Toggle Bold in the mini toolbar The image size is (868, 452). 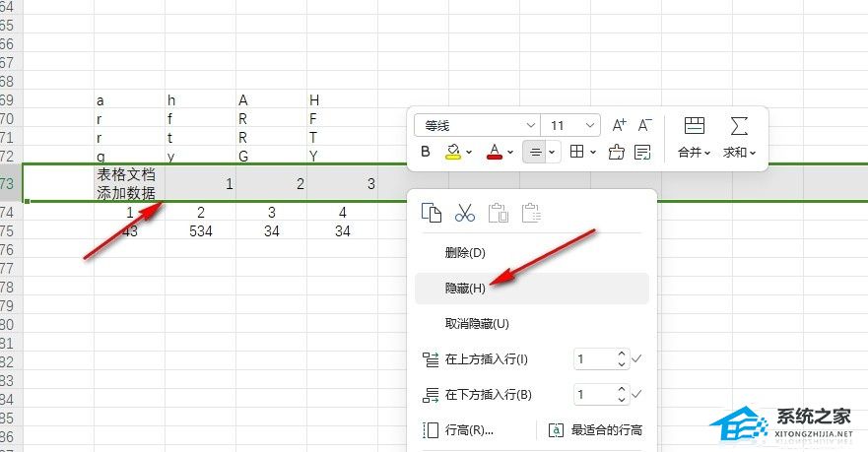[x=426, y=152]
